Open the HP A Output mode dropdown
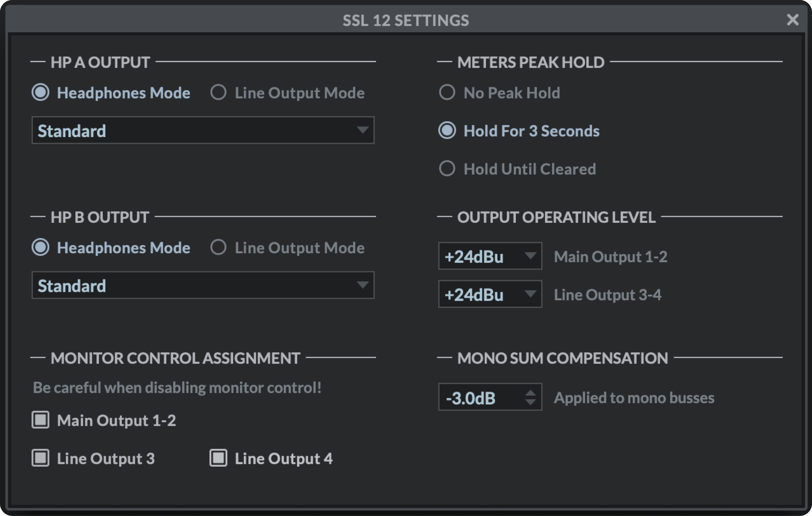This screenshot has width=812, height=516. coord(202,130)
